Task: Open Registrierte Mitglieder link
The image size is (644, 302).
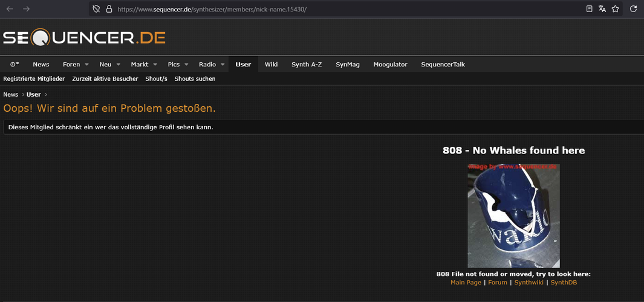Action: (x=34, y=79)
